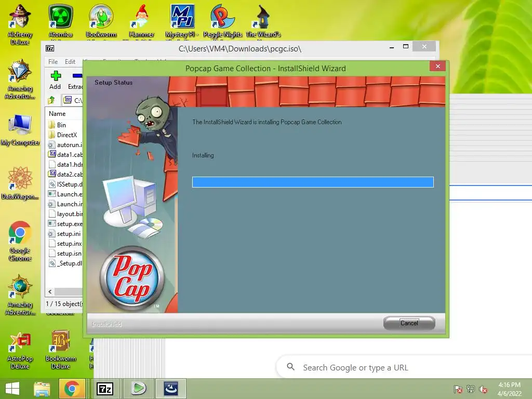Viewport: 532px width, 399px height.
Task: Click the installation progress bar
Action: (313, 182)
